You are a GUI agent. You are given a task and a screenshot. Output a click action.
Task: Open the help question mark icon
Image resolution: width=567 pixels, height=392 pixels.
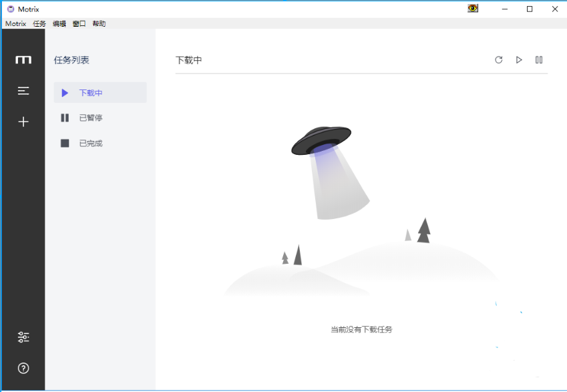click(x=23, y=368)
